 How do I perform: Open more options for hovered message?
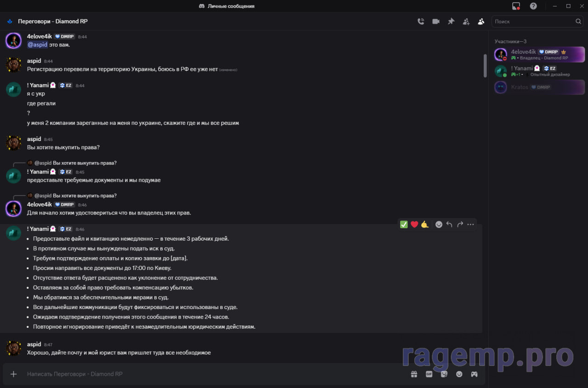pos(470,225)
